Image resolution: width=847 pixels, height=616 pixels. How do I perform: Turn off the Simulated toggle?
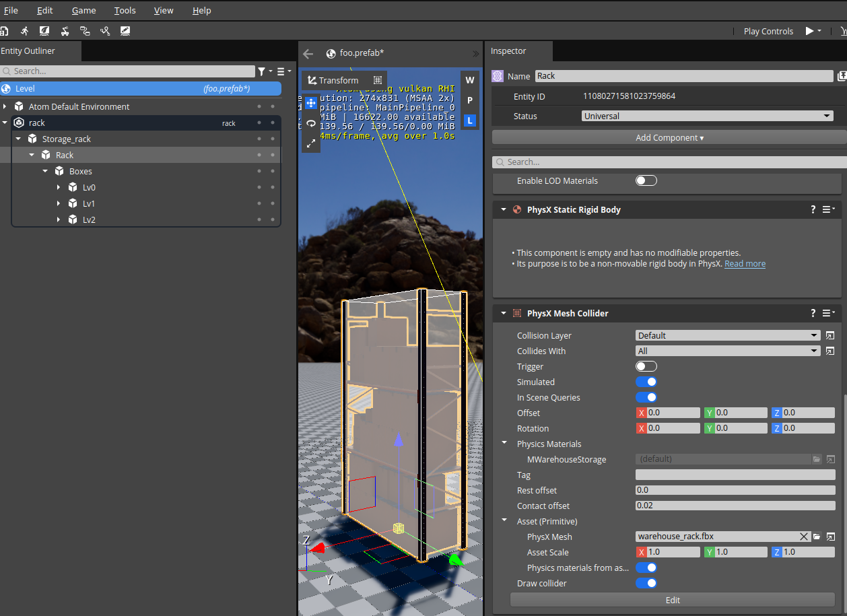[x=646, y=382]
